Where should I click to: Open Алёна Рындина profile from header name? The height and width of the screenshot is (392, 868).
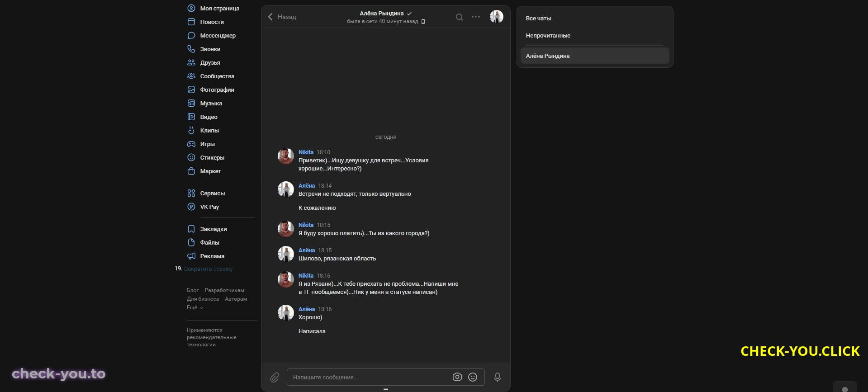(x=381, y=13)
